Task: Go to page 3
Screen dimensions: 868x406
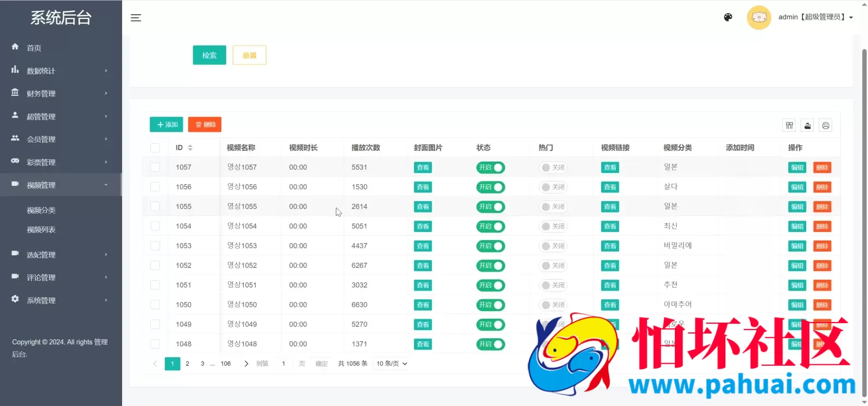Action: click(203, 364)
